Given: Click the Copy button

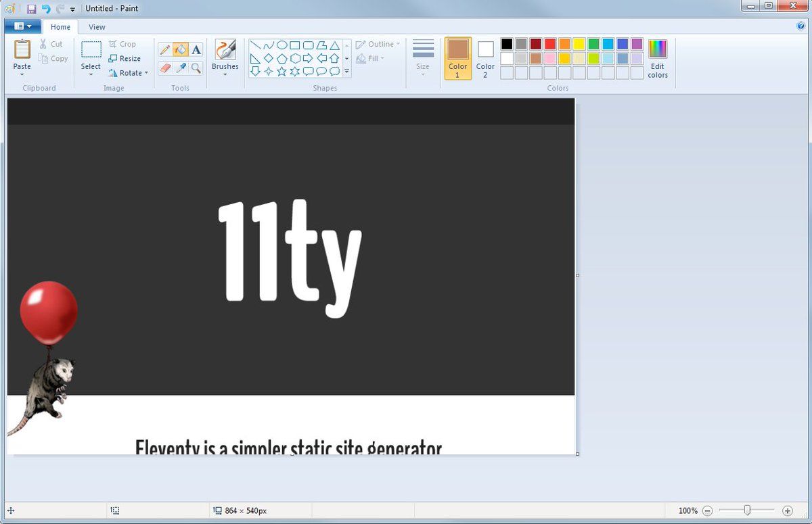Looking at the screenshot, I should coord(53,59).
